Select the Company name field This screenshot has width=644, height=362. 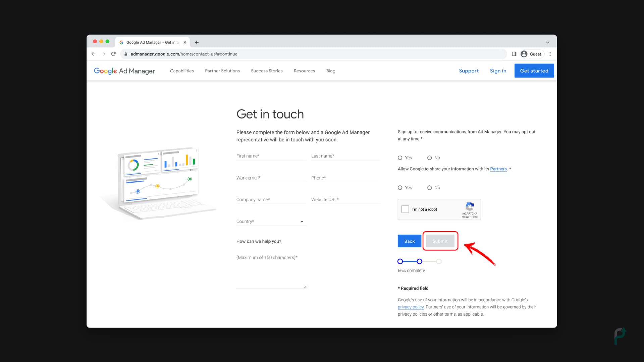(271, 200)
